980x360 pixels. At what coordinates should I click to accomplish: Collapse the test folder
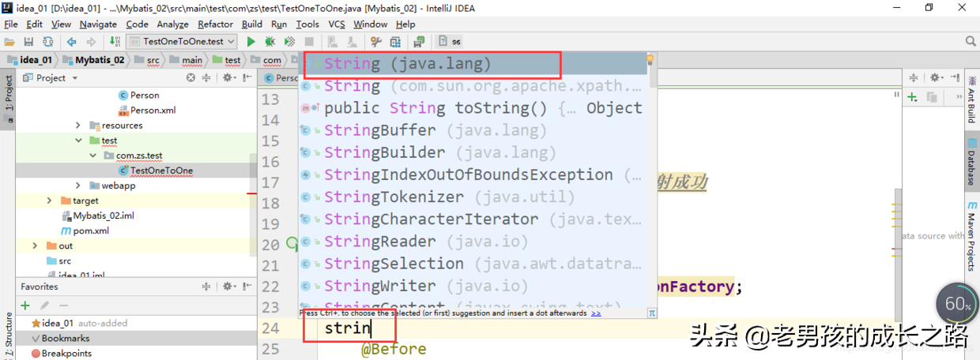tap(78, 141)
